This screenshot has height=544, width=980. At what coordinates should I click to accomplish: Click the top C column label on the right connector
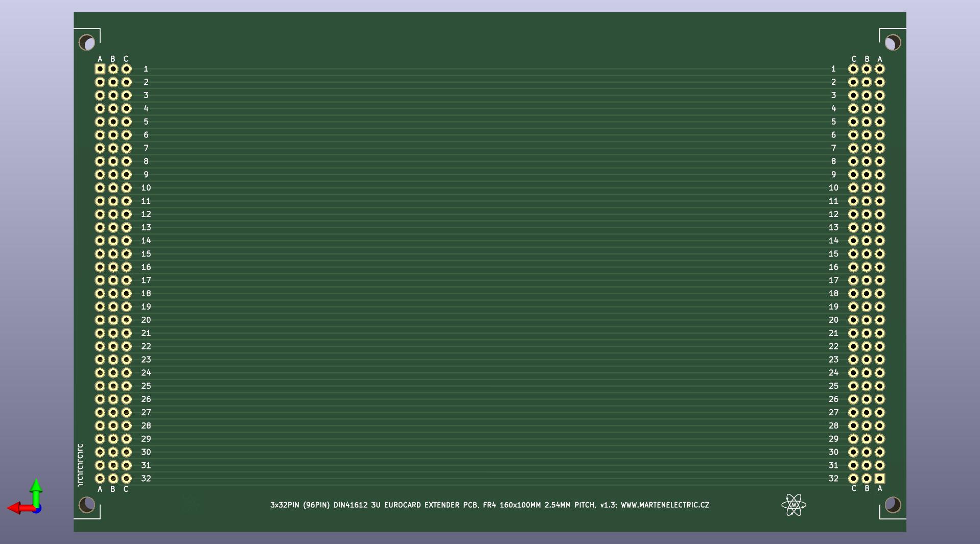[853, 59]
